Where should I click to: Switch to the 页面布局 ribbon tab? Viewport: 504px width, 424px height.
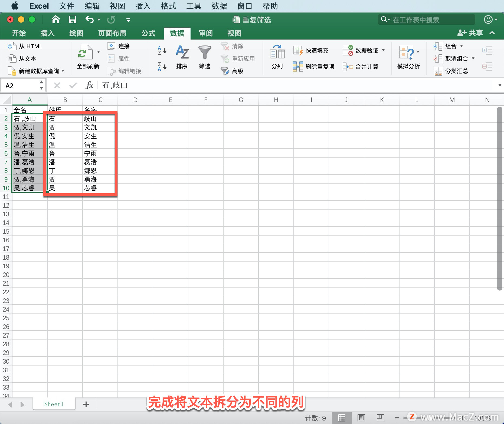point(112,33)
